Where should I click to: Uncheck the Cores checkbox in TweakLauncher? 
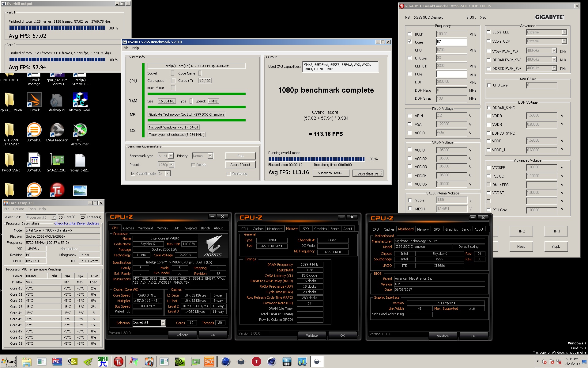point(409,42)
